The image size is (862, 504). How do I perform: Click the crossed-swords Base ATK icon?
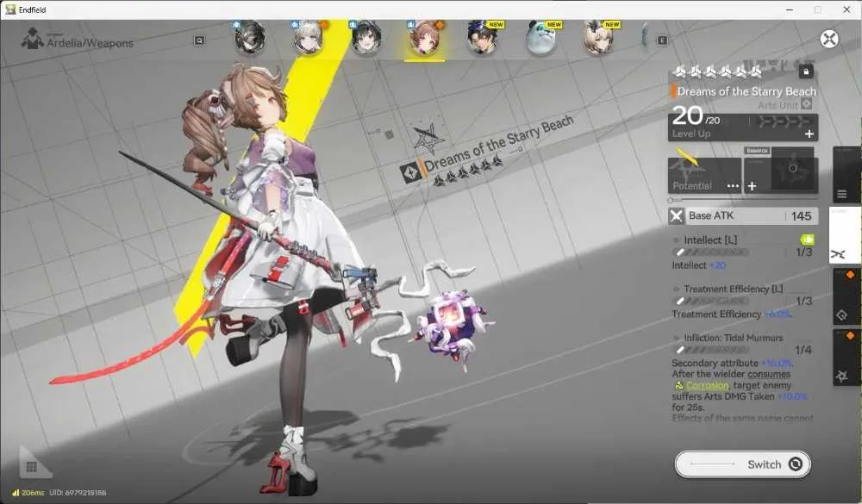[x=676, y=216]
